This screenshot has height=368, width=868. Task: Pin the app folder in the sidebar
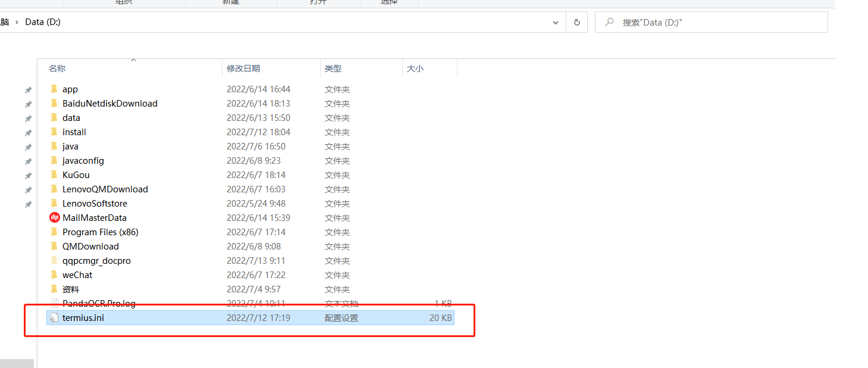coord(28,89)
